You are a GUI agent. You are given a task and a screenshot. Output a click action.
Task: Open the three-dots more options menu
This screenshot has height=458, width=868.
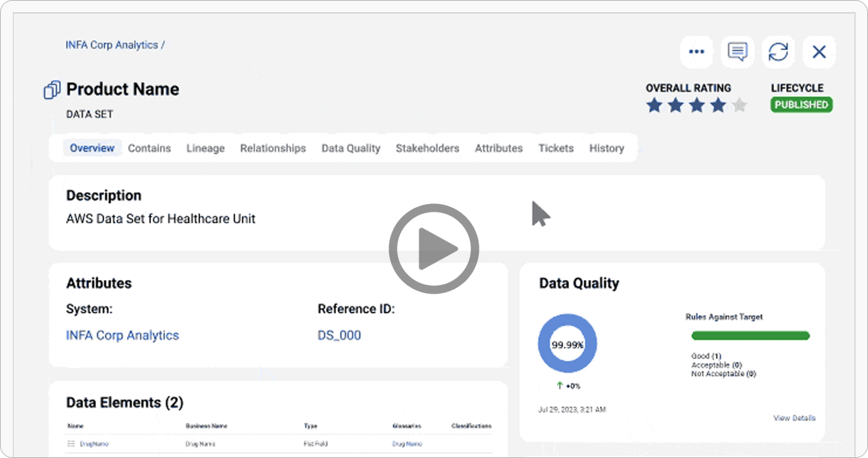(x=696, y=52)
